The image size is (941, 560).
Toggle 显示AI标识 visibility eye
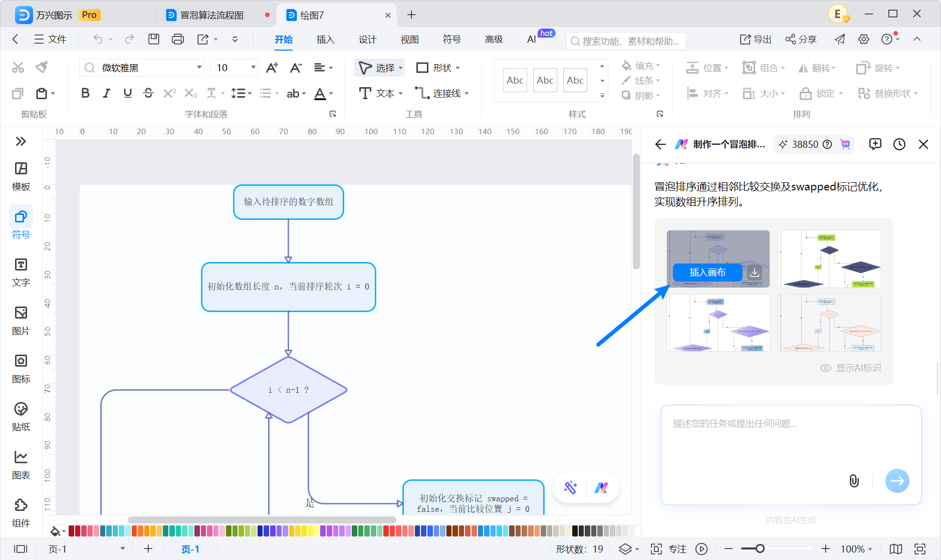(x=825, y=368)
